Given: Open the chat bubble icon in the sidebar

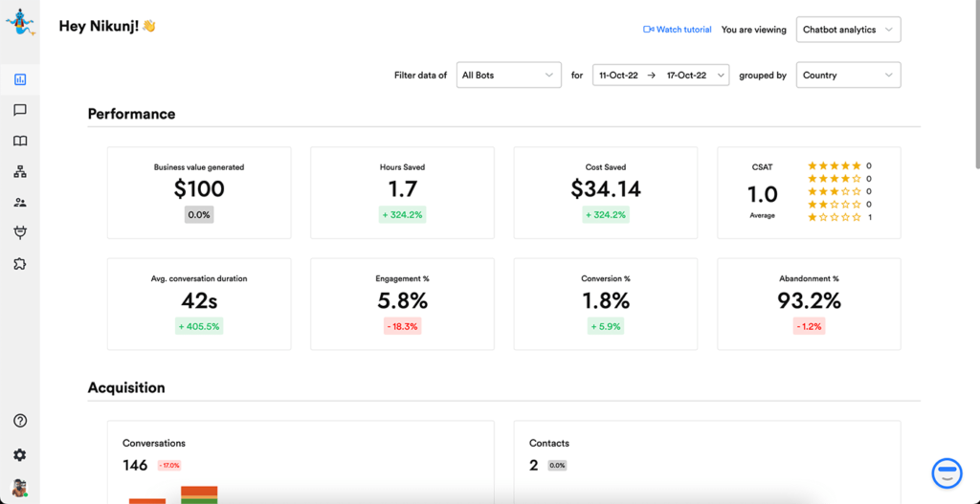Looking at the screenshot, I should [20, 110].
